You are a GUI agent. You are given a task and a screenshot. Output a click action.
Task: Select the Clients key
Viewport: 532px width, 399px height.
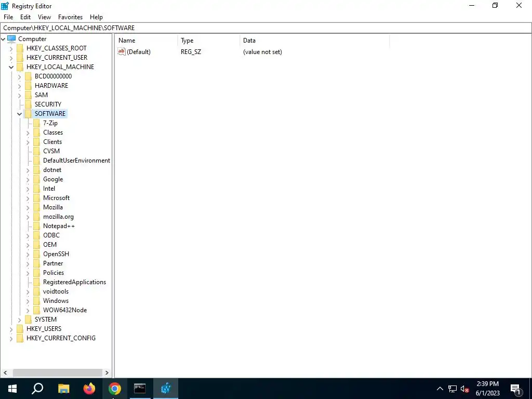[x=52, y=142]
